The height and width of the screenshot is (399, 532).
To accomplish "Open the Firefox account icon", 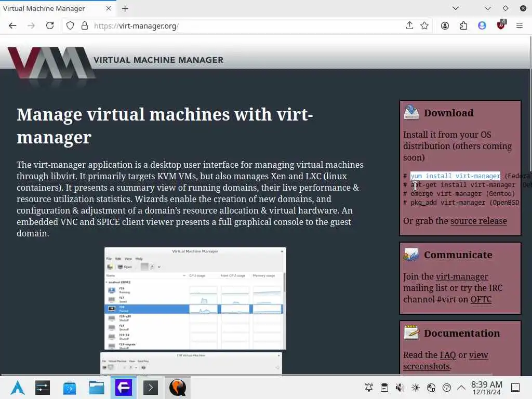I will [x=445, y=26].
